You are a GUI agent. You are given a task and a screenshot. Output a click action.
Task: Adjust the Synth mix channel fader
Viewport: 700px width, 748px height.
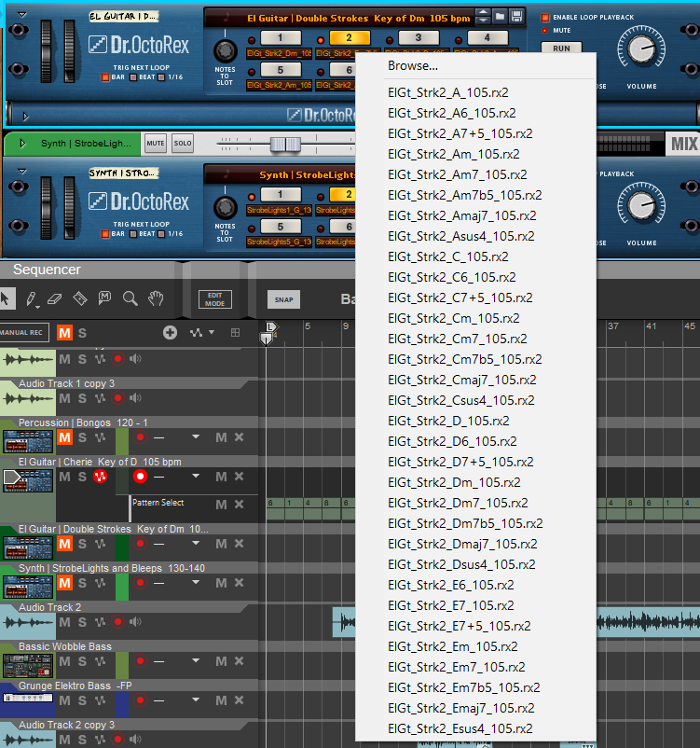285,144
